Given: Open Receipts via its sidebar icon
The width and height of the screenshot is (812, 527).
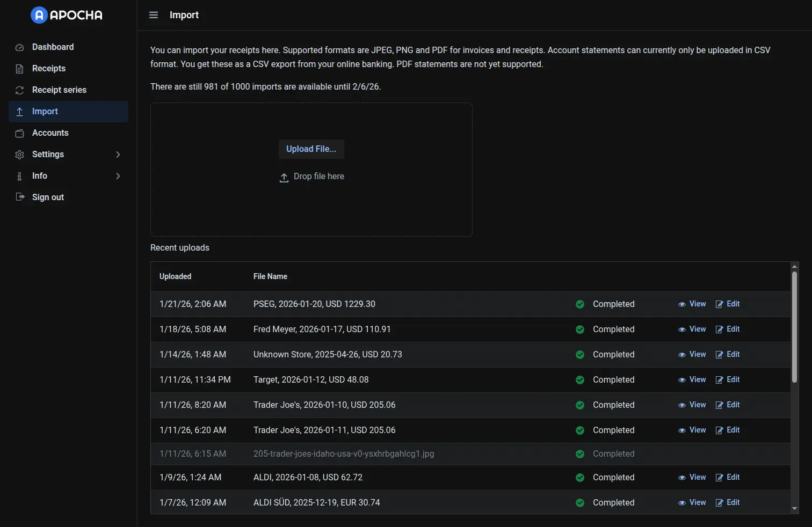Looking at the screenshot, I should [19, 69].
